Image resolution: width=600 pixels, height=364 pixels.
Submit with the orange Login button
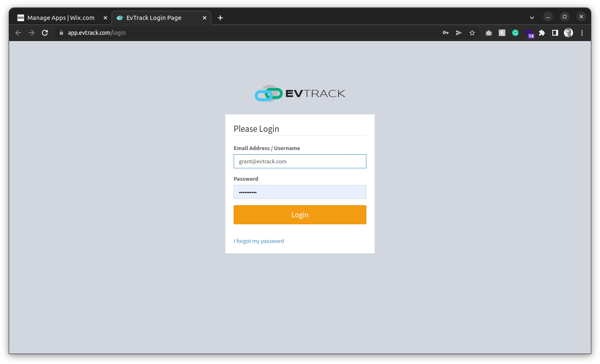point(300,215)
